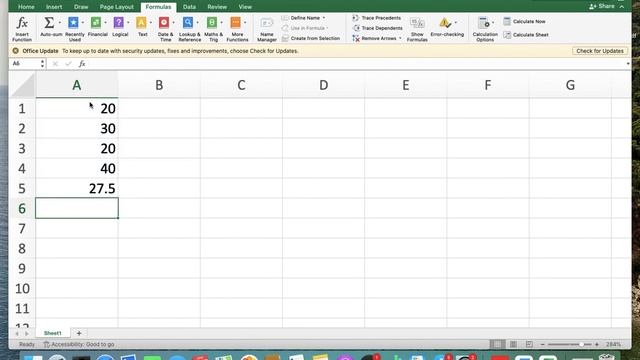Expand Error-checking dropdown arrow
Screen dimensions: 640x360
pyautogui.click(x=456, y=23)
